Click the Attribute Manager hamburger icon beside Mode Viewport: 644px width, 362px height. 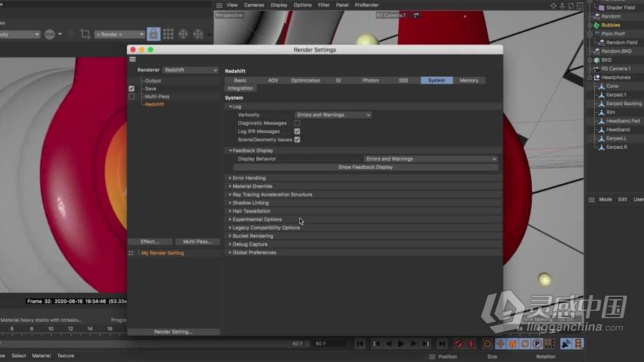click(x=591, y=200)
